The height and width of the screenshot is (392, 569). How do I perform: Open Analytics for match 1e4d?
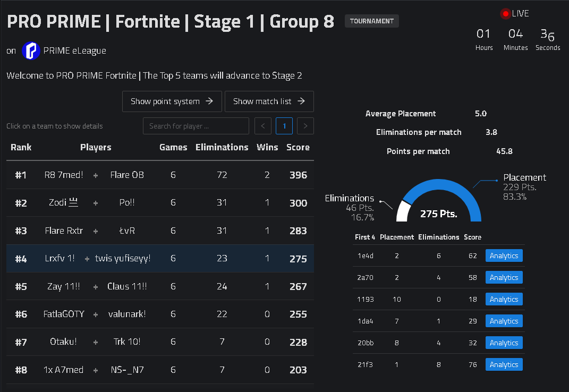click(x=504, y=255)
